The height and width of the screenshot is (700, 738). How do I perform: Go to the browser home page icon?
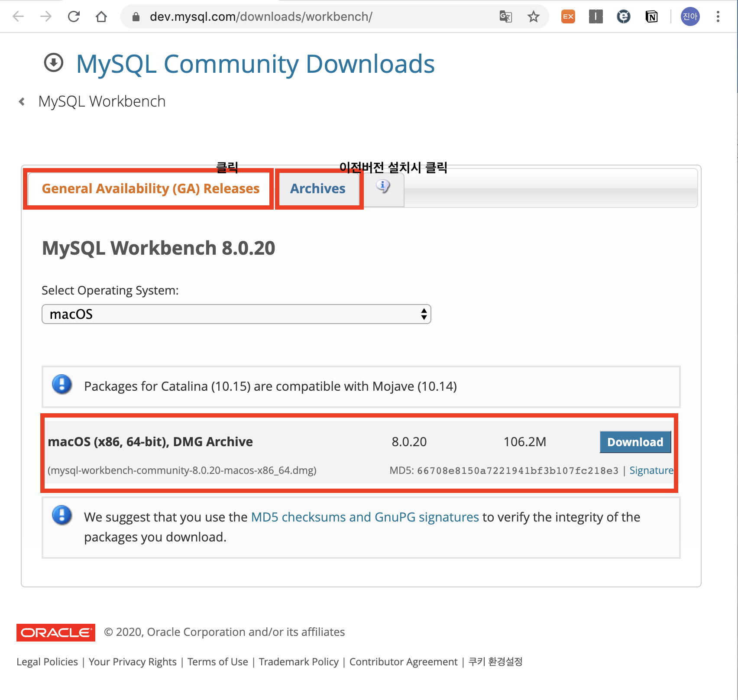pos(101,16)
